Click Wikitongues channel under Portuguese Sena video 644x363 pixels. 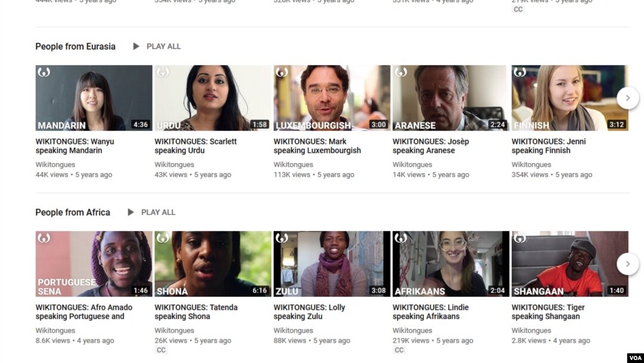[55, 331]
